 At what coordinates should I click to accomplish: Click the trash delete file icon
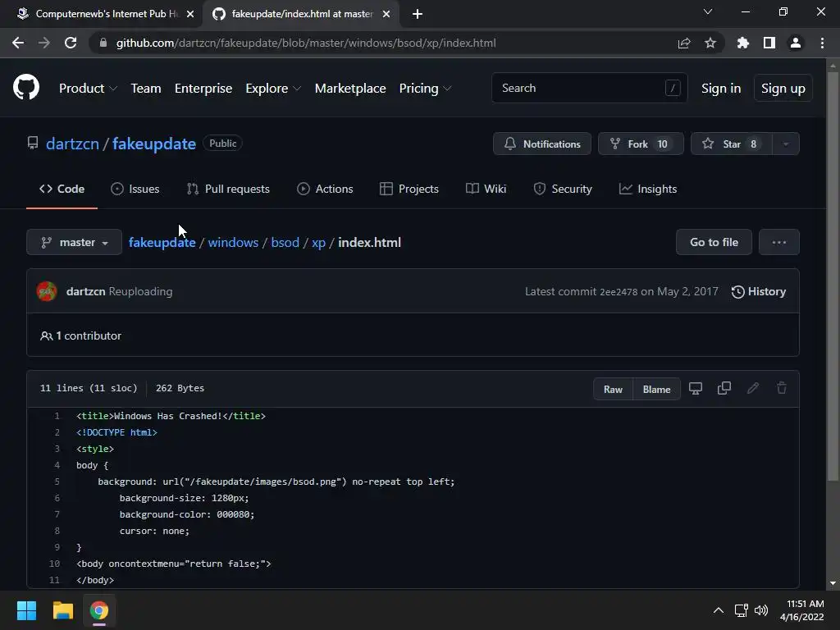pos(782,388)
